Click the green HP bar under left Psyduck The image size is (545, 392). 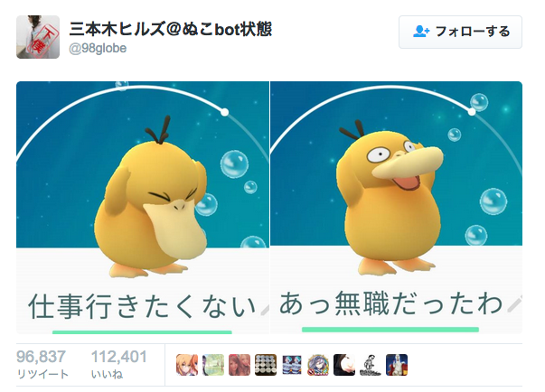(142, 332)
